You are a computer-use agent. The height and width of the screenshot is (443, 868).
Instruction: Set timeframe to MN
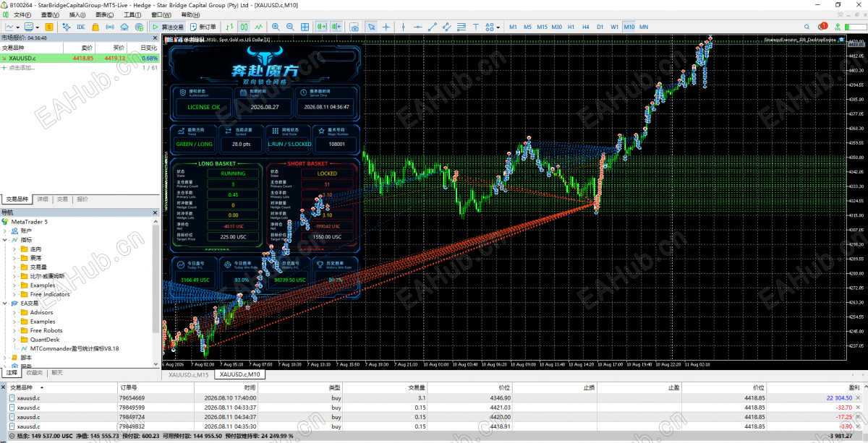644,27
